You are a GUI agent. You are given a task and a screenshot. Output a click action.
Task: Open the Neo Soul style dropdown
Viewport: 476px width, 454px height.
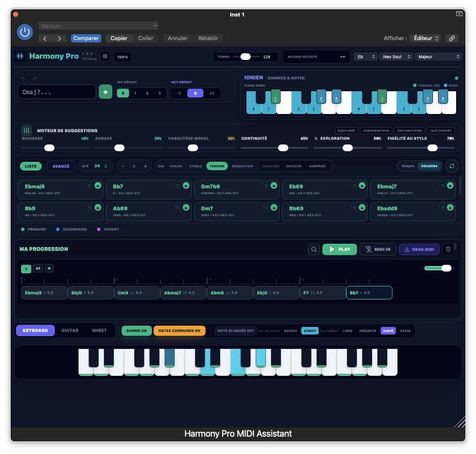396,57
